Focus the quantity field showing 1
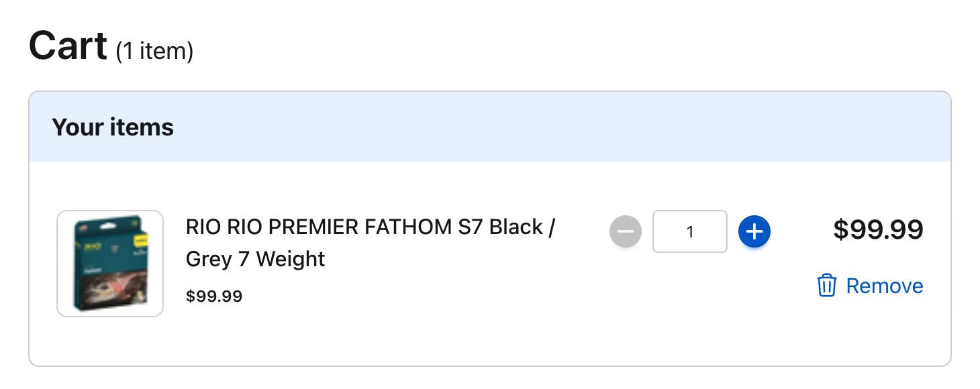Image resolution: width=980 pixels, height=389 pixels. click(690, 232)
